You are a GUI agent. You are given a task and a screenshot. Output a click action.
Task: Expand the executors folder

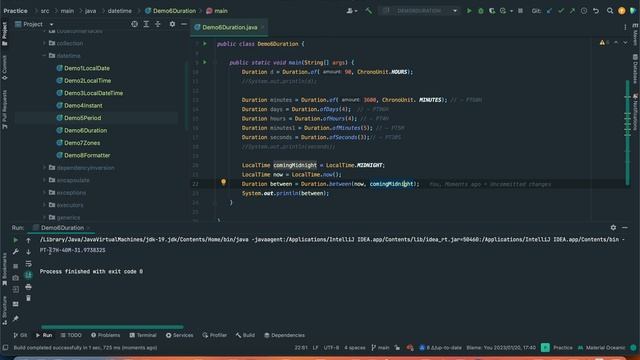[x=44, y=205]
